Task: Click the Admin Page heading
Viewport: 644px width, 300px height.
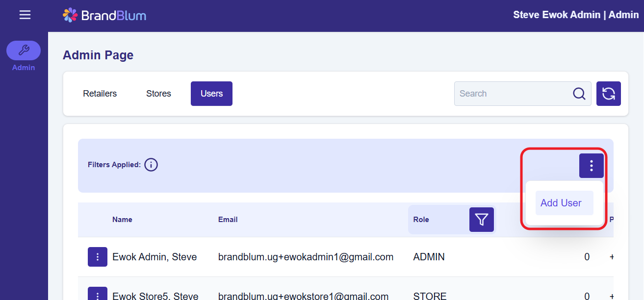Action: pyautogui.click(x=98, y=55)
